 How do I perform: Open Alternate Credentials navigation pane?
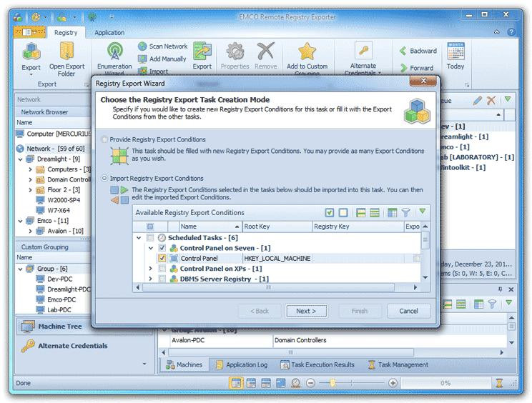84,346
